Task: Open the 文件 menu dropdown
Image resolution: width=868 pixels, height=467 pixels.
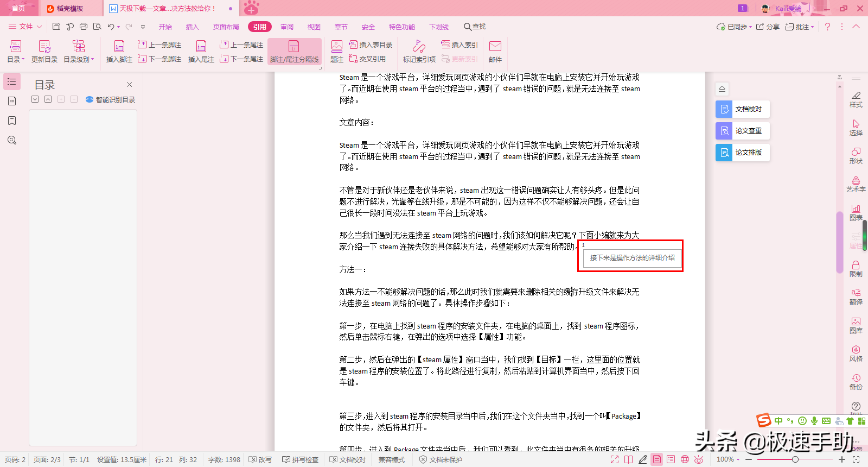Action: pyautogui.click(x=25, y=27)
